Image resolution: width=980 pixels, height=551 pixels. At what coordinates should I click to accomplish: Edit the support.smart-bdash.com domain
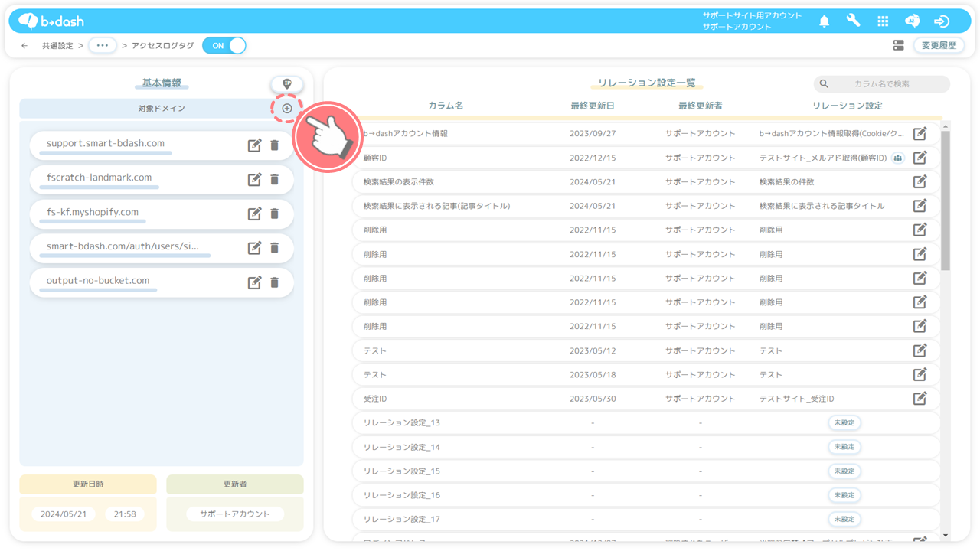[x=255, y=145]
